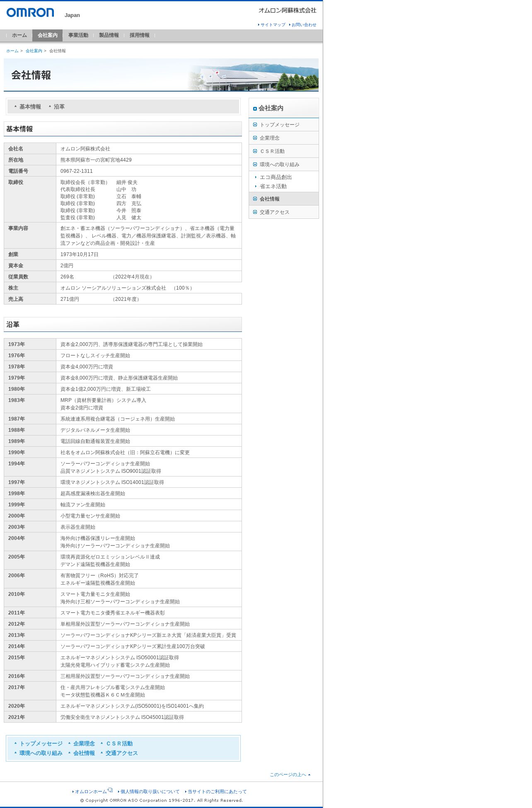The width and height of the screenshot is (532, 808).
Task: Open sidebar 省エネ活動 sub-item
Action: (x=273, y=186)
